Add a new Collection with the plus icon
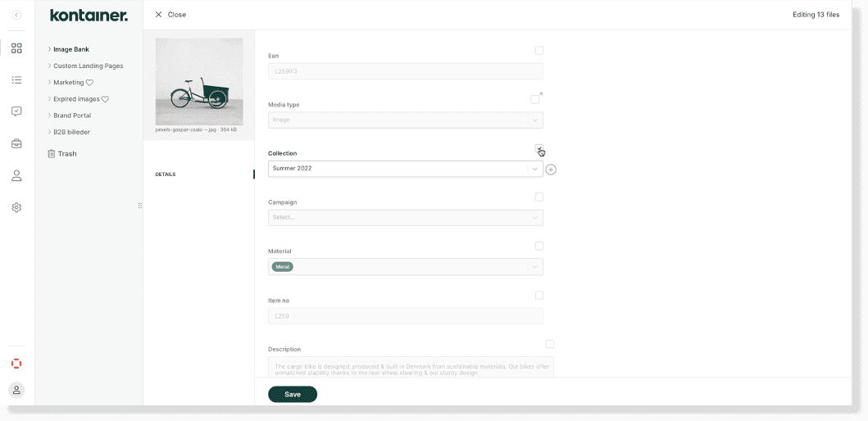Image resolution: width=868 pixels, height=421 pixels. tap(551, 170)
